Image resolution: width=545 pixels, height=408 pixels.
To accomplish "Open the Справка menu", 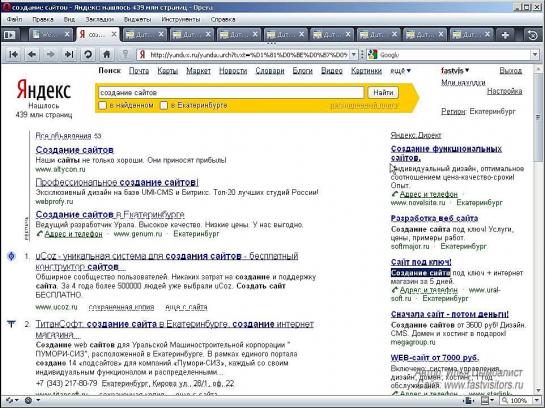I will point(223,19).
